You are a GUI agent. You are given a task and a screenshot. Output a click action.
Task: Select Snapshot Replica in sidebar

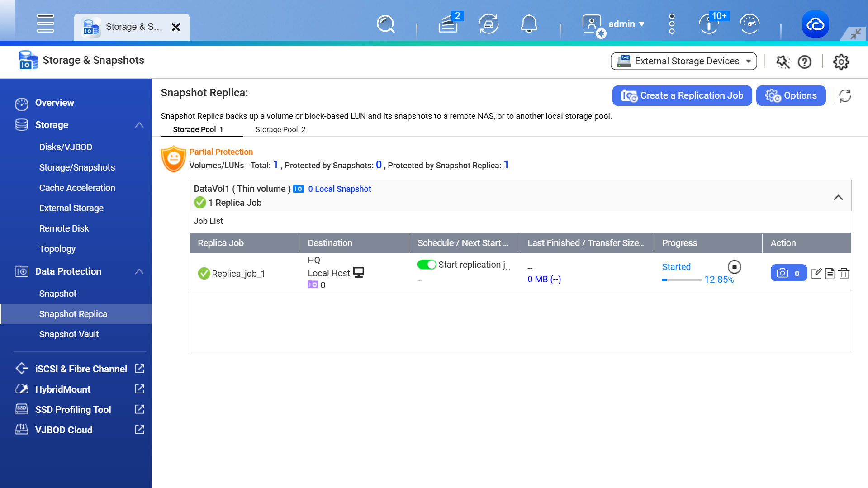pos(76,314)
